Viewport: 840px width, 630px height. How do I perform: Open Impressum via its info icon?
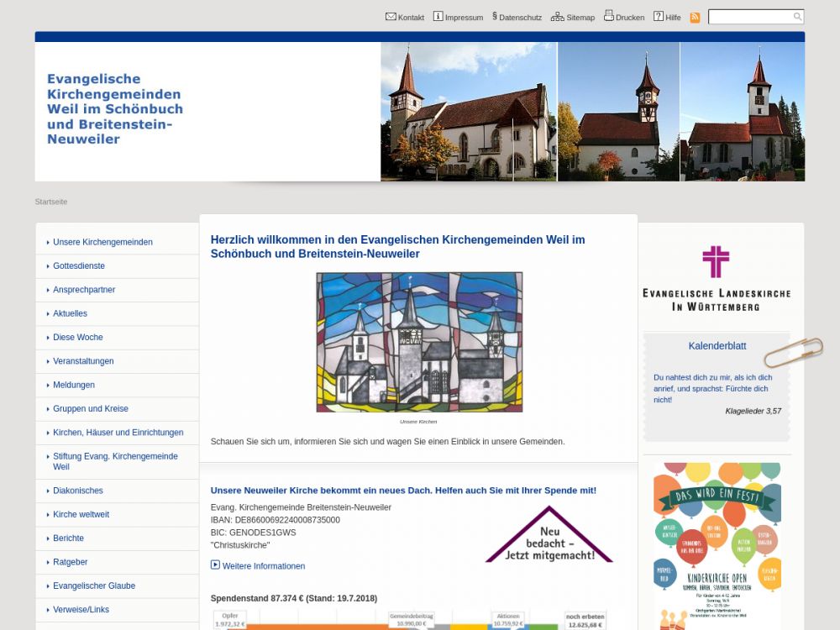[x=438, y=17]
